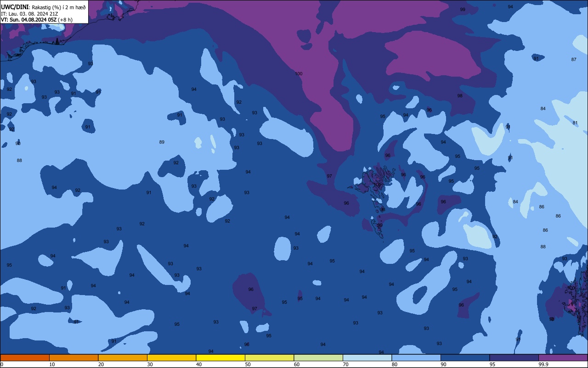Click the '89' humidity value on the map
Screen dimensions: 588x368
coord(162,142)
